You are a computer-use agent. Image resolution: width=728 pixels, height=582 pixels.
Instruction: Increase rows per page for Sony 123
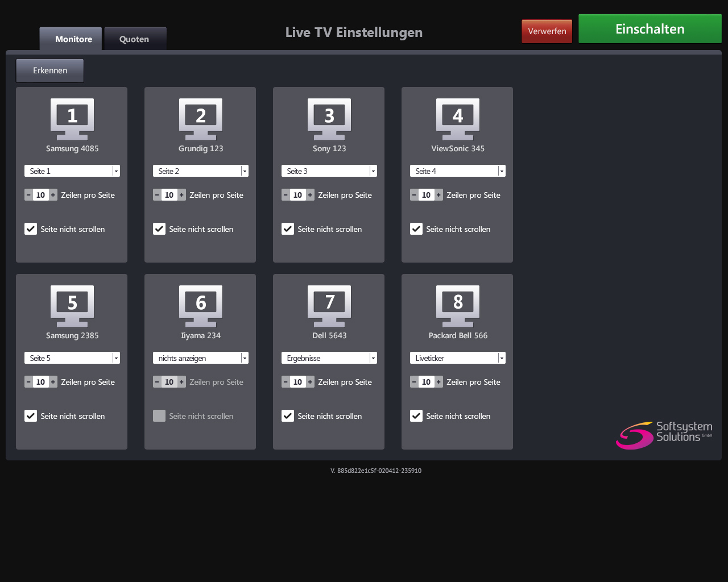[x=311, y=195]
